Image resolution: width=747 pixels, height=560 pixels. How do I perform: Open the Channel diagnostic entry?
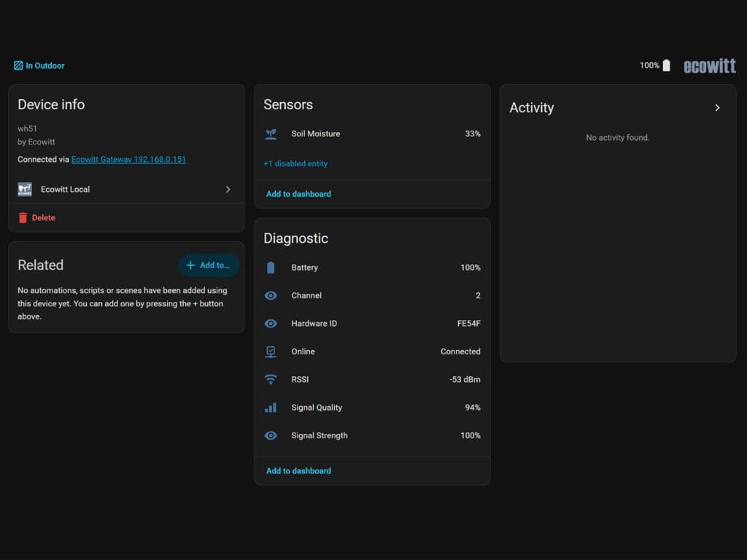(x=372, y=296)
